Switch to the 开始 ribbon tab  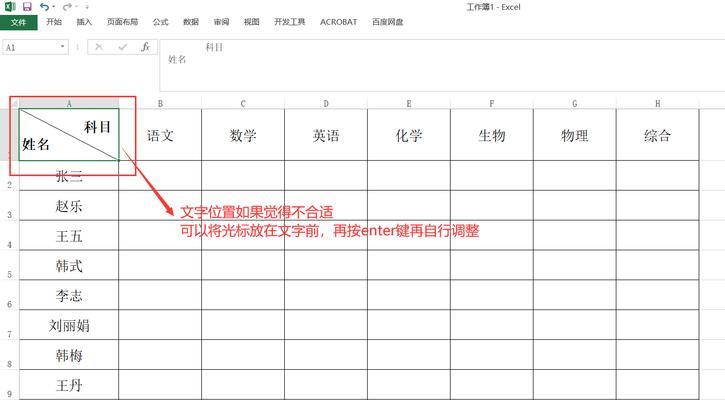[54, 22]
